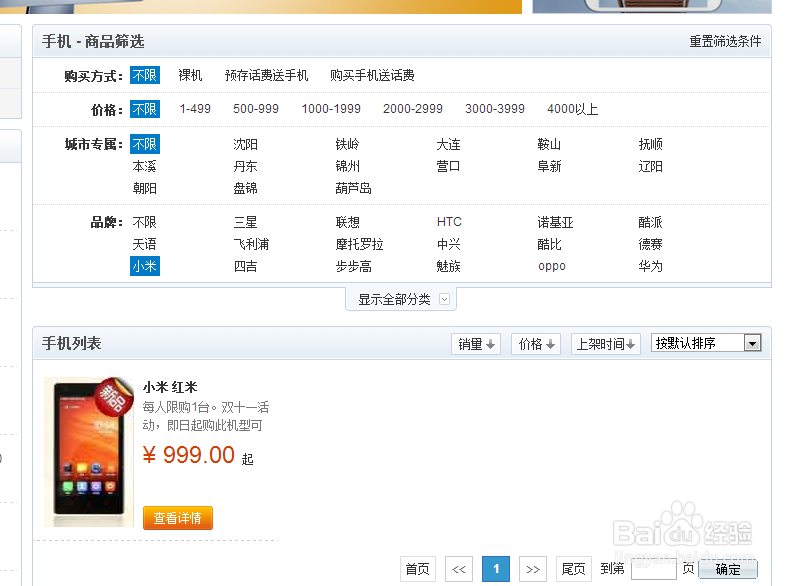Image resolution: width=799 pixels, height=586 pixels.
Task: Filter by price range 500-999
Action: 256,109
